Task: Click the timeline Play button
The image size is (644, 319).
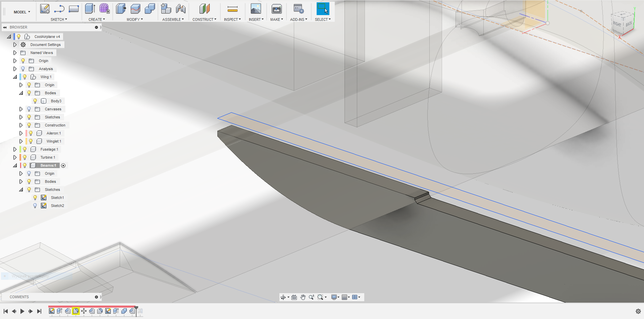Action: (x=22, y=311)
